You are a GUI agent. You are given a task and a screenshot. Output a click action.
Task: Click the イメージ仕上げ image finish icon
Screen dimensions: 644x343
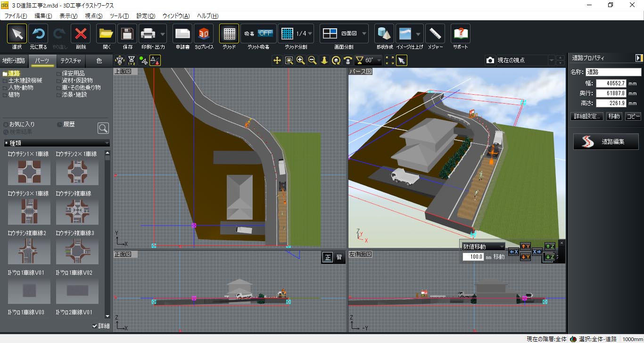405,33
